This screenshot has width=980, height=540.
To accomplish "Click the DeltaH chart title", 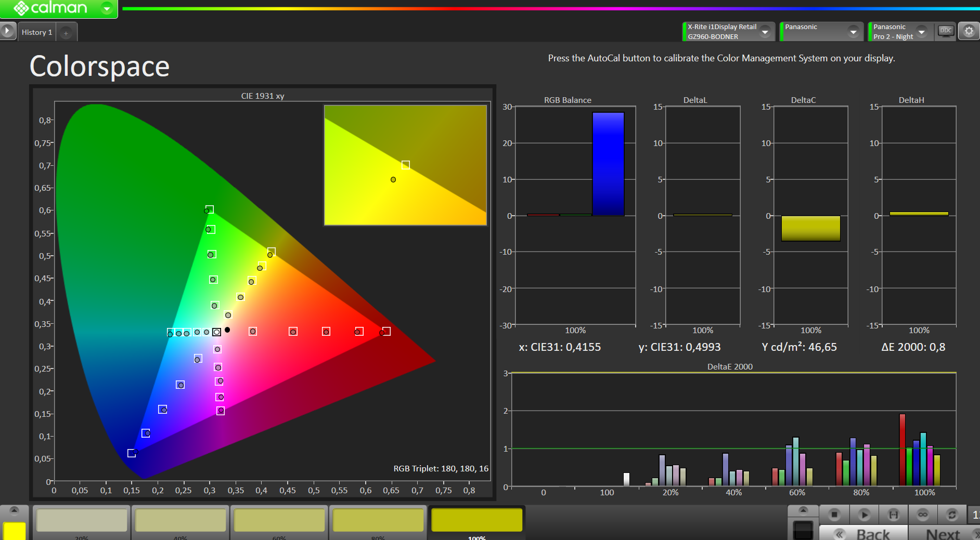I will click(x=911, y=100).
